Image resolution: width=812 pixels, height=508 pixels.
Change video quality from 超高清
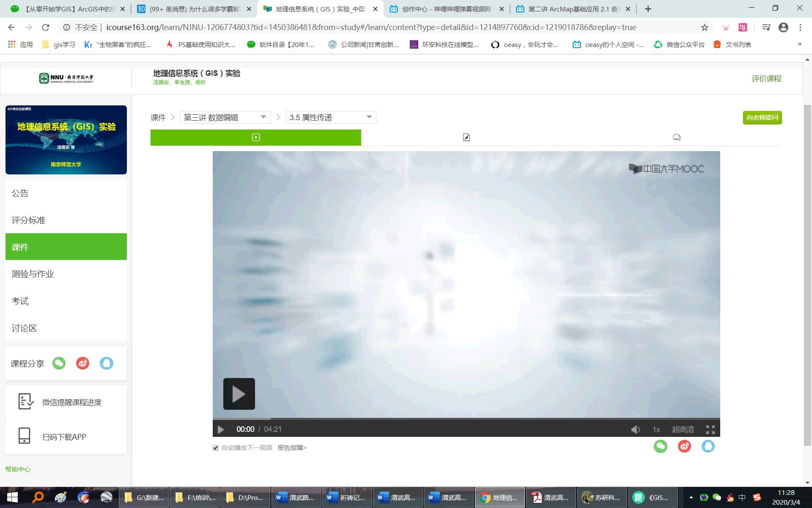coord(683,430)
